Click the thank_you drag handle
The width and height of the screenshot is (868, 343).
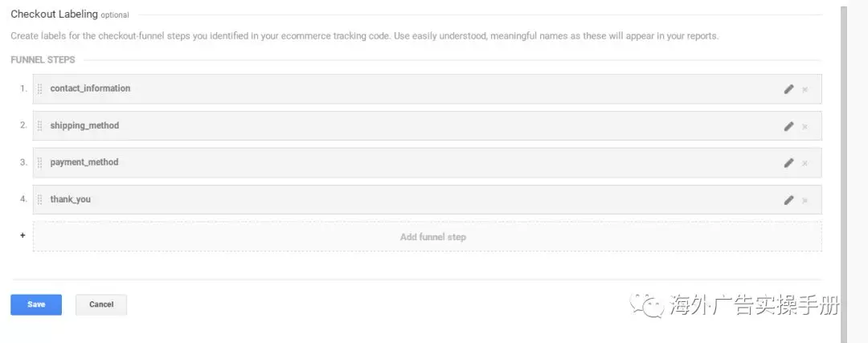point(40,200)
